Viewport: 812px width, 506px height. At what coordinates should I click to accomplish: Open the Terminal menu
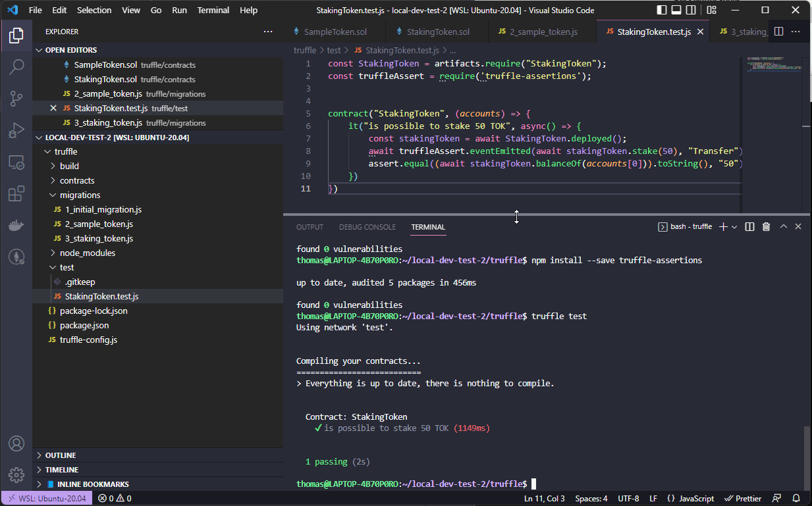pyautogui.click(x=213, y=10)
